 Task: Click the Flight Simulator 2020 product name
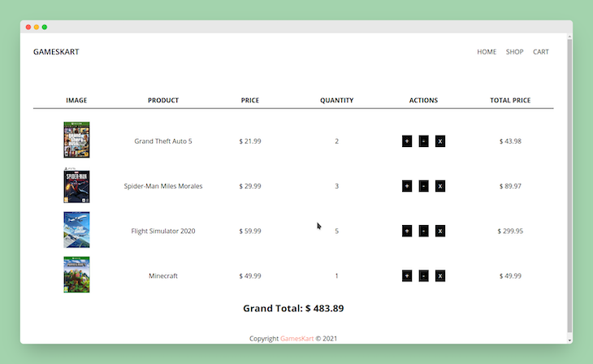point(163,231)
